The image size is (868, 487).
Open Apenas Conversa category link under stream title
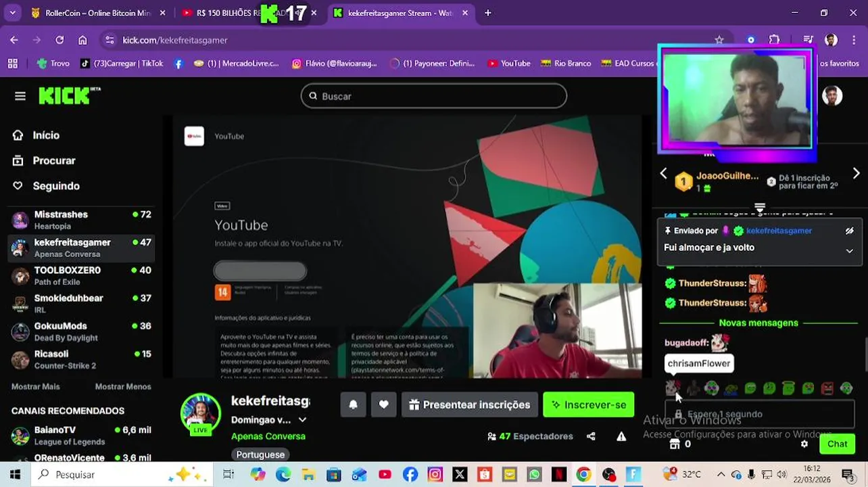[268, 436]
